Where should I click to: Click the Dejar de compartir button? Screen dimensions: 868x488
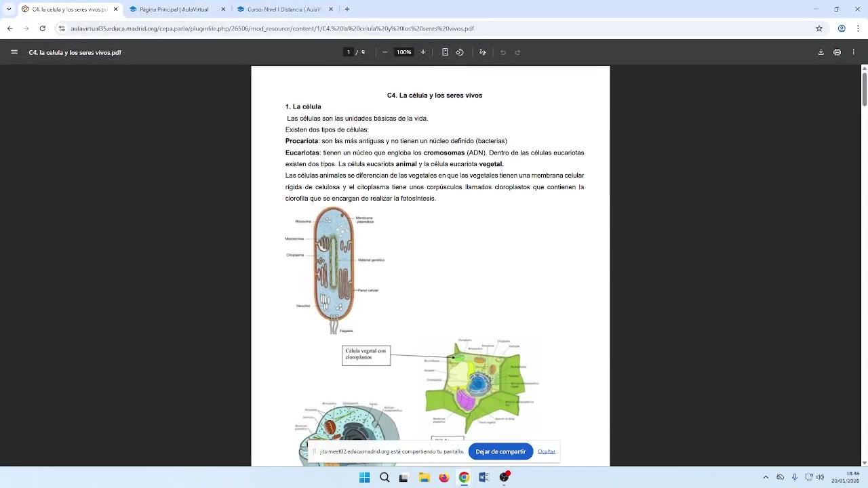[500, 451]
